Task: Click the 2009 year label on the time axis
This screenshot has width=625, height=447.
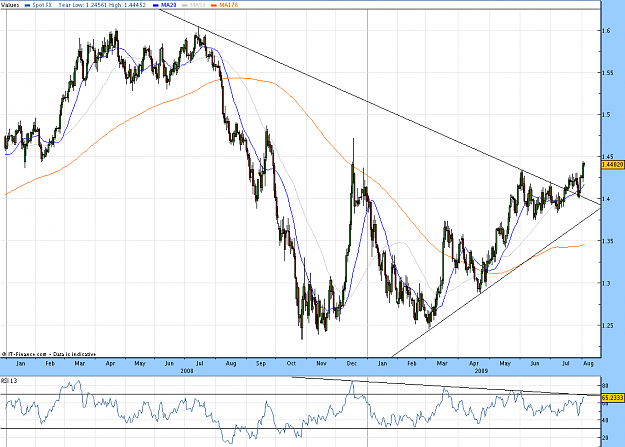Action: click(481, 371)
